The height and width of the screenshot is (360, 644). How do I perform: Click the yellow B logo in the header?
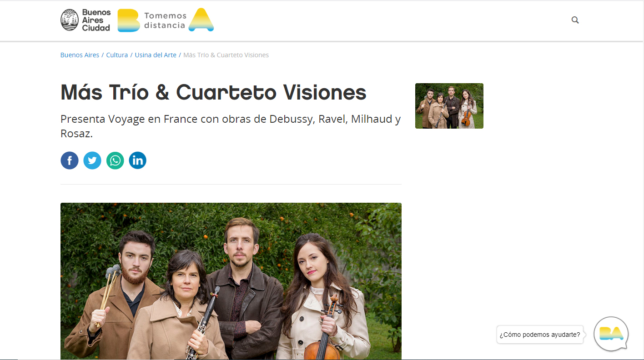click(129, 20)
